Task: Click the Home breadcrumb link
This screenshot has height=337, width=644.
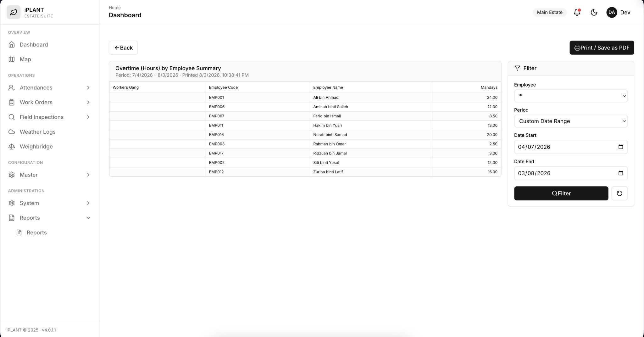Action: coord(115,8)
